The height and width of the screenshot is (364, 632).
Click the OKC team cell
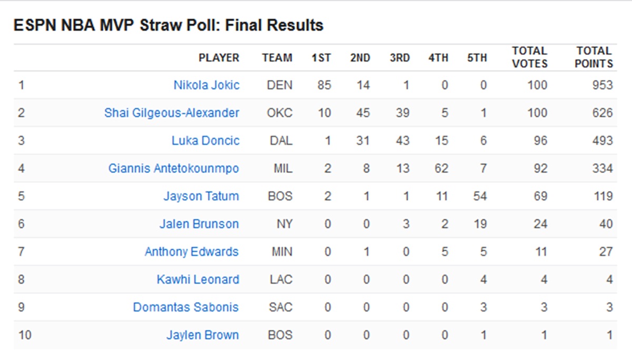(x=279, y=113)
